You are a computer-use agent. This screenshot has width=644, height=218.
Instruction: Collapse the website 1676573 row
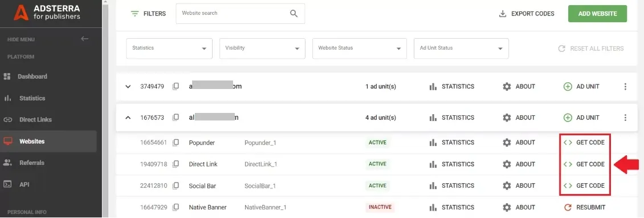(128, 118)
